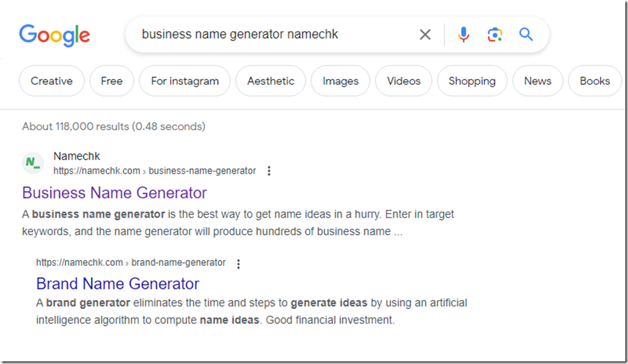Viewport: 628px width, 364px height.
Task: Open the Business Name Generator link
Action: point(114,193)
